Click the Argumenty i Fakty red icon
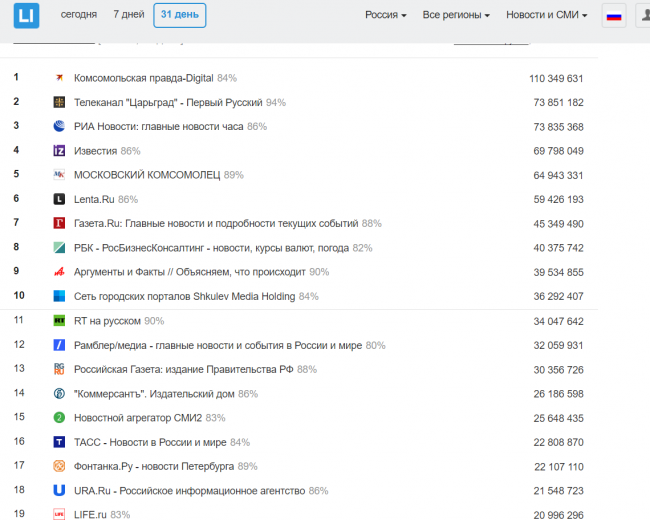 59,272
